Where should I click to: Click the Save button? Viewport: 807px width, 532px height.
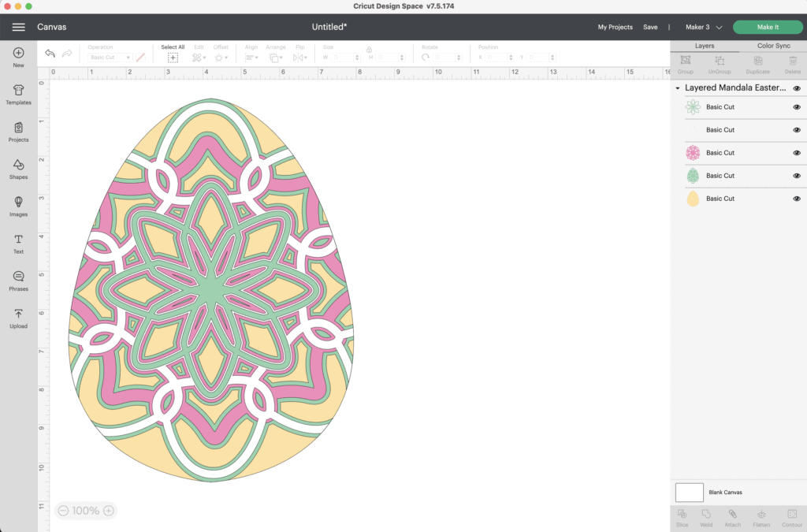pos(650,28)
